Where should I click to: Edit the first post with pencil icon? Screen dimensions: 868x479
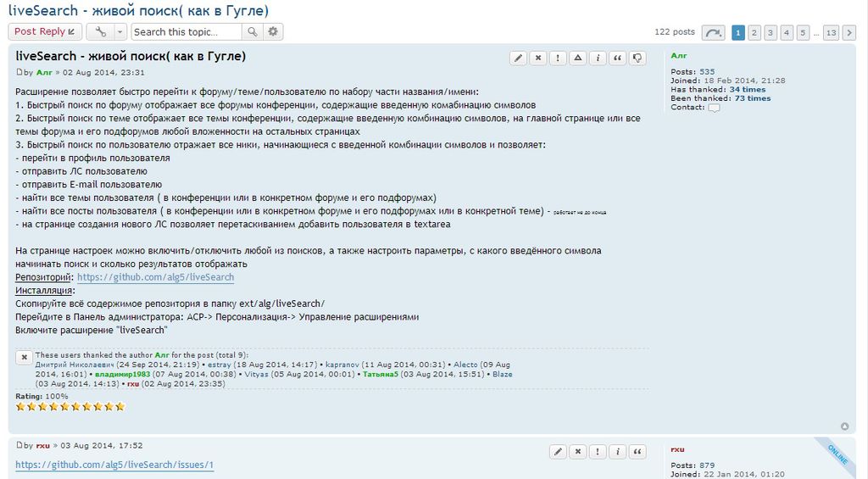(519, 58)
